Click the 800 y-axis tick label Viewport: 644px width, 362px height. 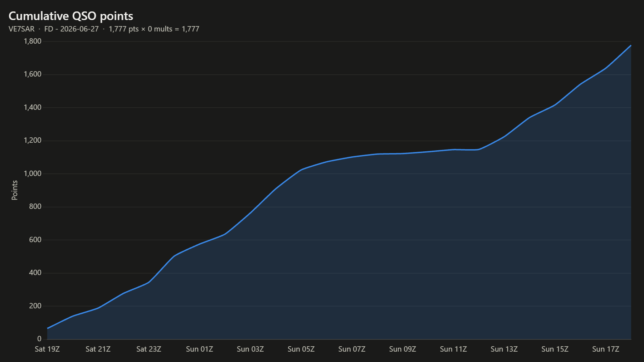[35, 206]
